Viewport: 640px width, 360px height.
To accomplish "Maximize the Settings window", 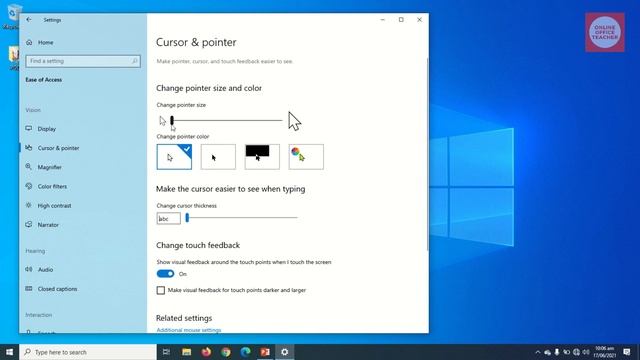I will pyautogui.click(x=401, y=20).
